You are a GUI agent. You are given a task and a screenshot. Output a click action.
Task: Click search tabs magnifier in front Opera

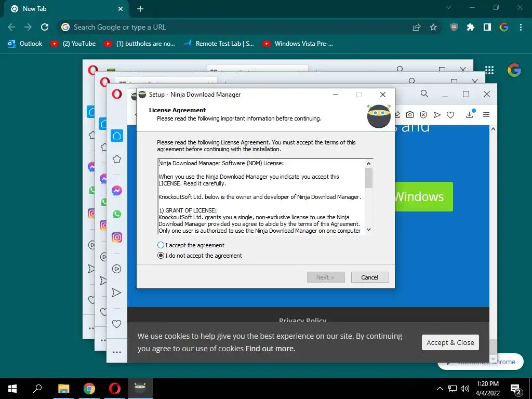click(x=424, y=94)
